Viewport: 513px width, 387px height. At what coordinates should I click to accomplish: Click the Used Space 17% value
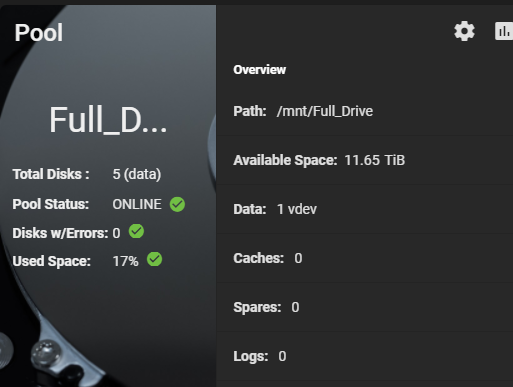(125, 261)
